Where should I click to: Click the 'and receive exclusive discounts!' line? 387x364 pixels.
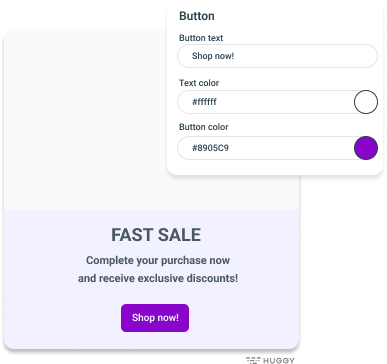pyautogui.click(x=158, y=278)
